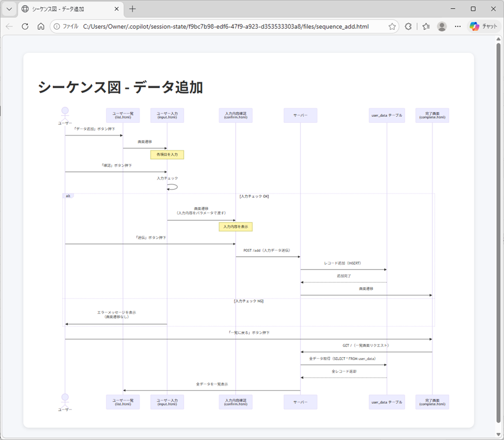Navigate back with the back arrow
Screen dimensions: 504x440
9,26
